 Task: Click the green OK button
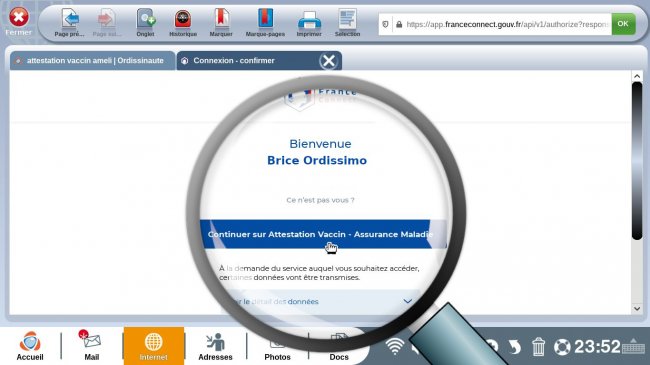623,24
